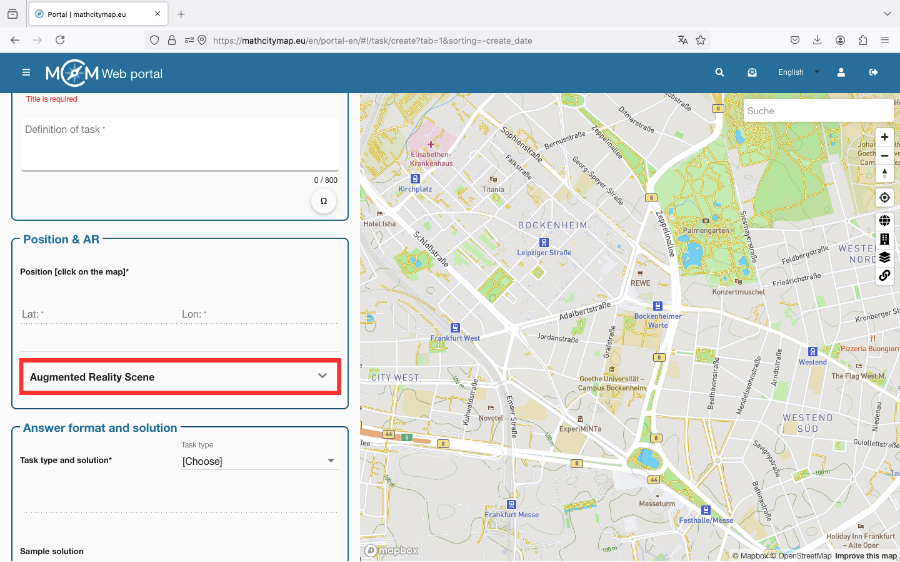Open the Task type dropdown
The height and width of the screenshot is (562, 900).
(x=259, y=461)
